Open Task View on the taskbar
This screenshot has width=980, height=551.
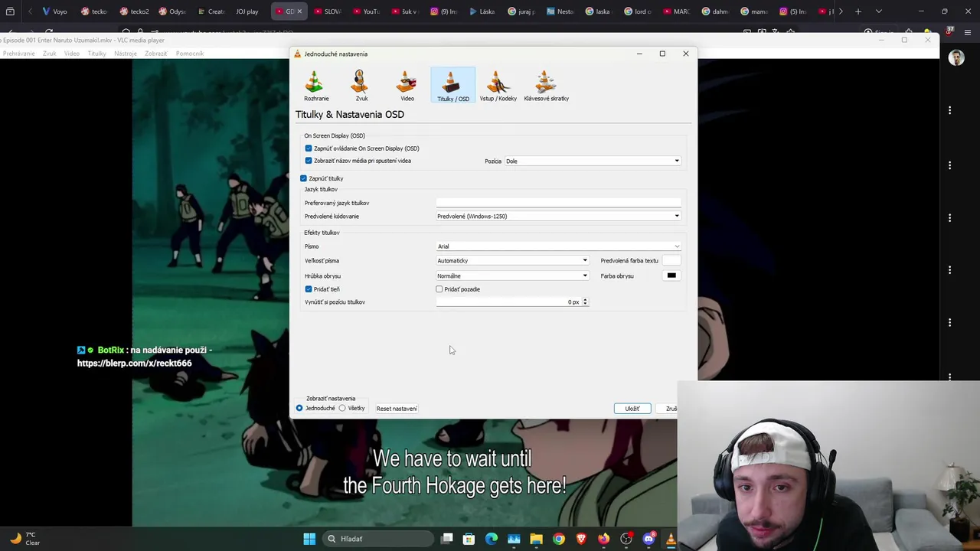click(x=447, y=539)
